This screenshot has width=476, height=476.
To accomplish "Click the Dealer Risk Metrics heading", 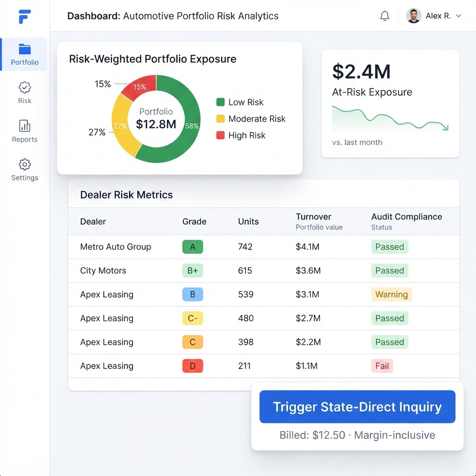I will click(126, 195).
